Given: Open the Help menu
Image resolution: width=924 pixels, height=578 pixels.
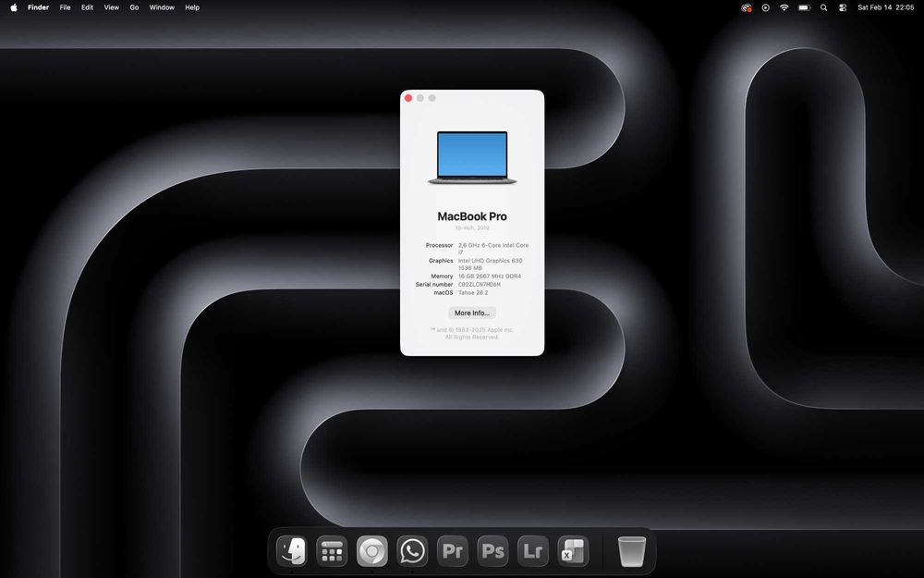Looking at the screenshot, I should pos(192,7).
